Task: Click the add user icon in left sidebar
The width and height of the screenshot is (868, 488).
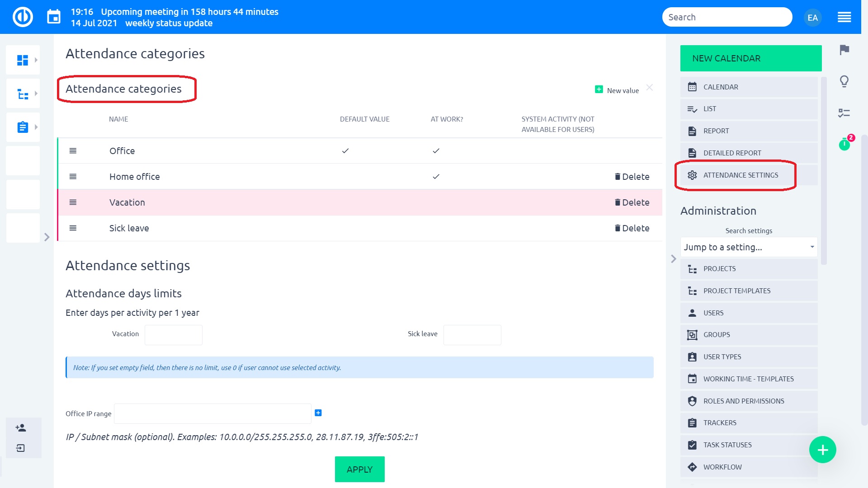Action: point(21,427)
